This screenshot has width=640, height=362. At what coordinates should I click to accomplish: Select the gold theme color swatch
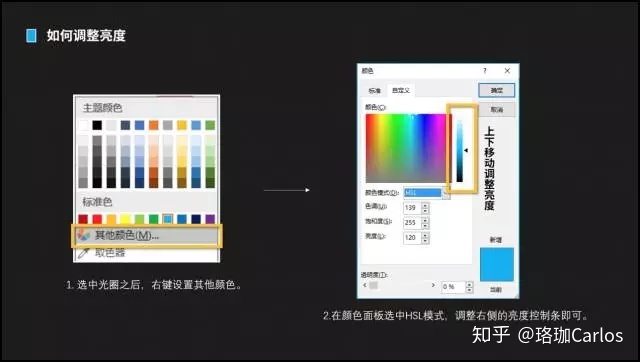point(182,125)
